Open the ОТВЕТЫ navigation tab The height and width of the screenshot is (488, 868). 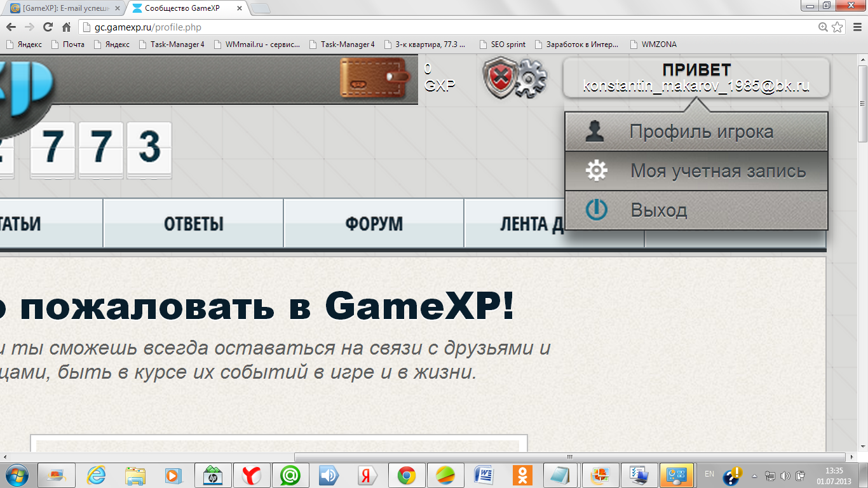coord(194,224)
